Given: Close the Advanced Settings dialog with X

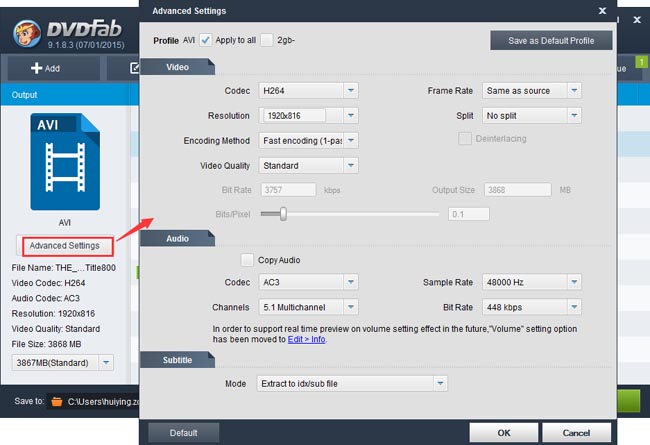Looking at the screenshot, I should coord(602,11).
